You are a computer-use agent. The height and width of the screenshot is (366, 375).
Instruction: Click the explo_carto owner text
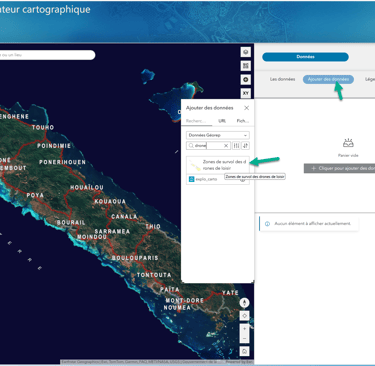(x=206, y=179)
